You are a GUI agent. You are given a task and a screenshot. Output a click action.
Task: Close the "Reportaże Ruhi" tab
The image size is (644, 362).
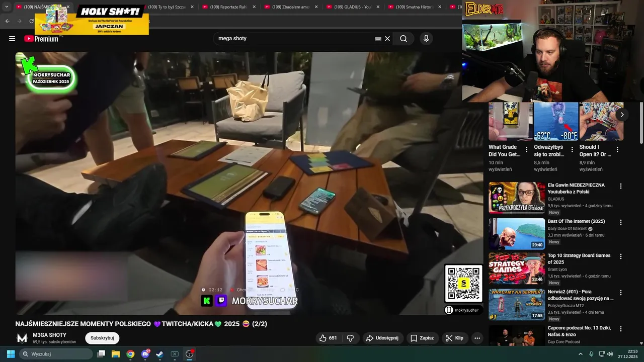tap(254, 7)
